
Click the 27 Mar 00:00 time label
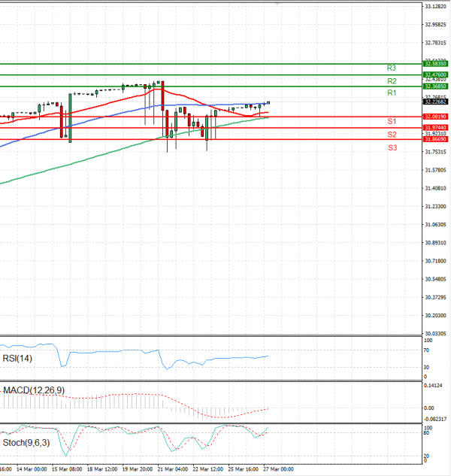pyautogui.click(x=278, y=469)
